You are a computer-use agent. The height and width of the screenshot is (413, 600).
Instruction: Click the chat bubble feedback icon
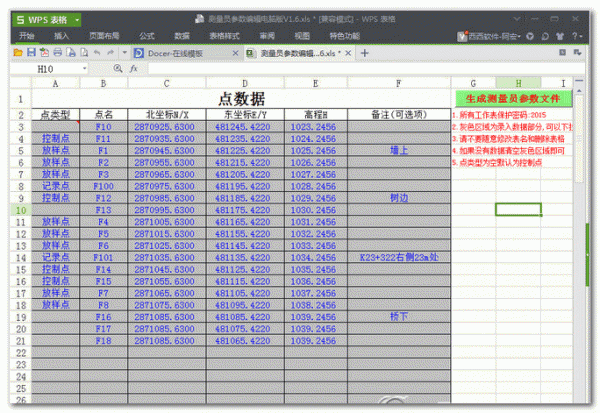[545, 36]
